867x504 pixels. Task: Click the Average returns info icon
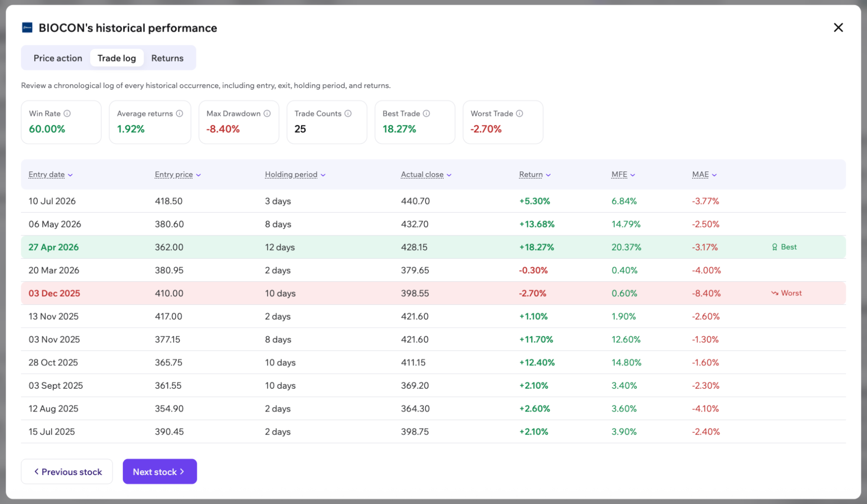point(180,114)
